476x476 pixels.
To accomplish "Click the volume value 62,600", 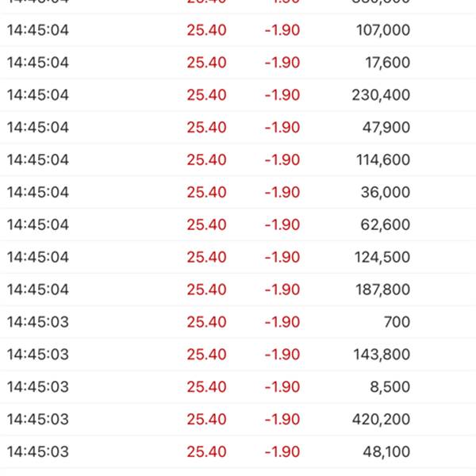I will click(385, 225).
